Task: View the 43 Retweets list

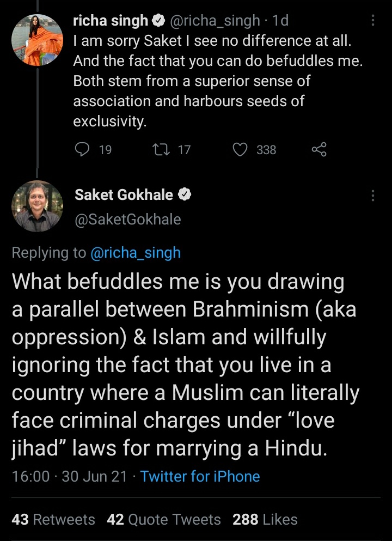Action: point(53,519)
